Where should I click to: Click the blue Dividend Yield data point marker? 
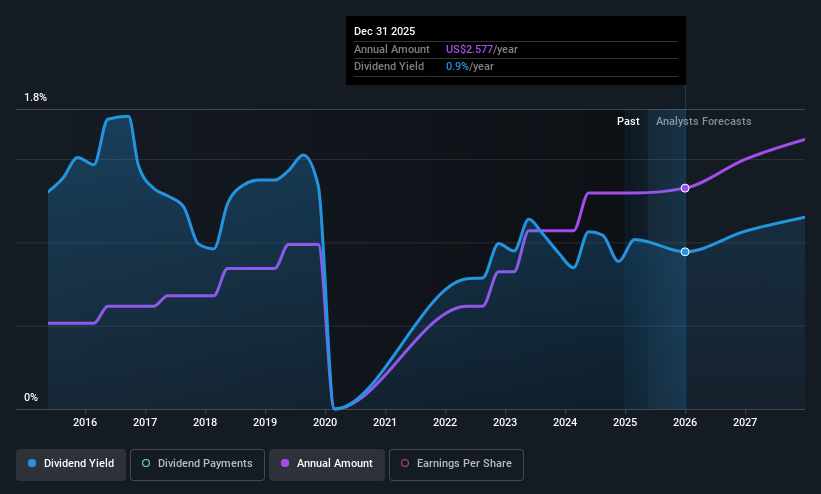685,252
